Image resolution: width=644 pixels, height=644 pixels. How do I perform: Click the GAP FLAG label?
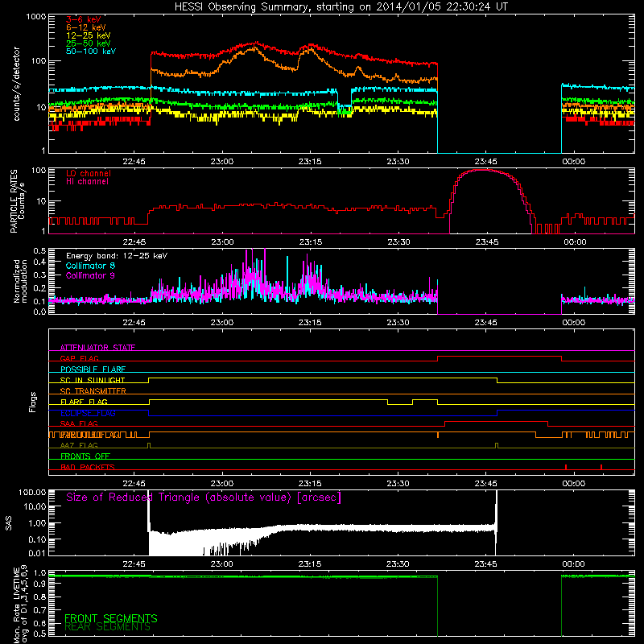79,358
